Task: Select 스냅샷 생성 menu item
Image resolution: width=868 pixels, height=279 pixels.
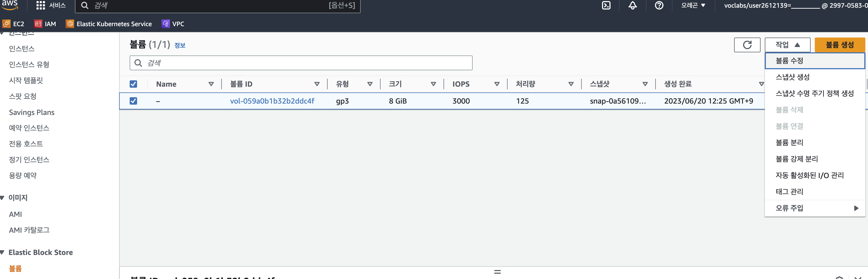Action: pyautogui.click(x=815, y=77)
